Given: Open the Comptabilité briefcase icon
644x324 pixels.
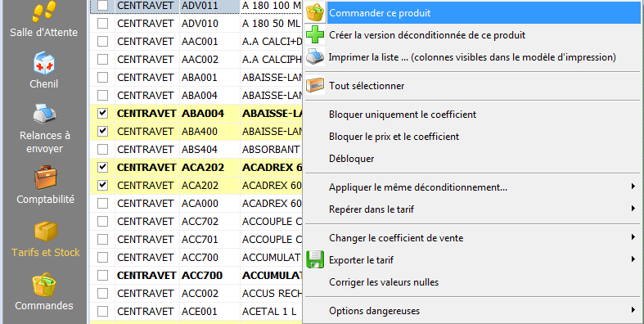Looking at the screenshot, I should click(45, 178).
